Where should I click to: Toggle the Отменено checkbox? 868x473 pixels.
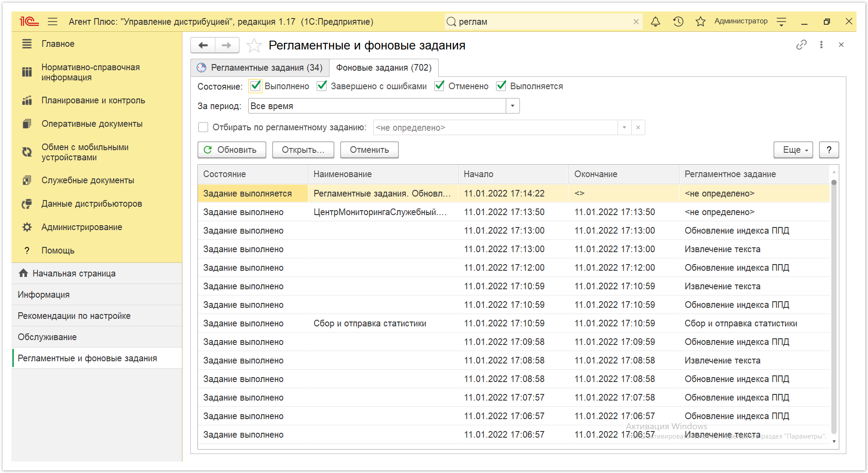point(440,86)
